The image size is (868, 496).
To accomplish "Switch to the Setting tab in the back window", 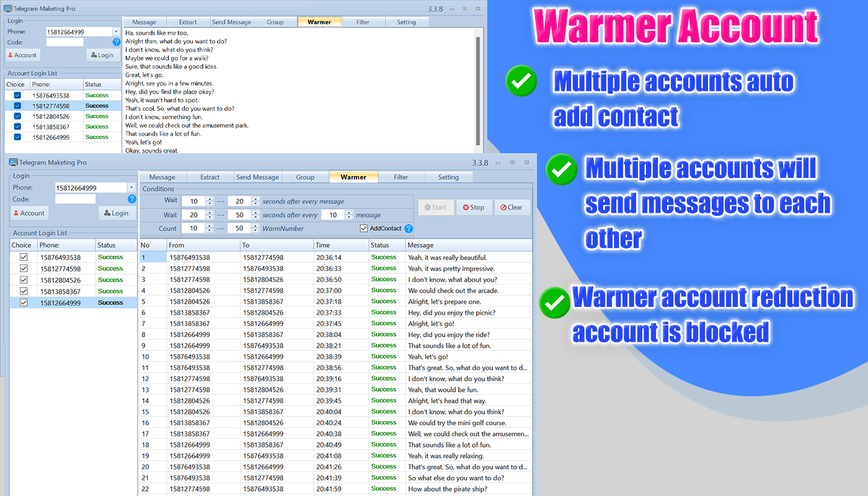I will tap(407, 22).
